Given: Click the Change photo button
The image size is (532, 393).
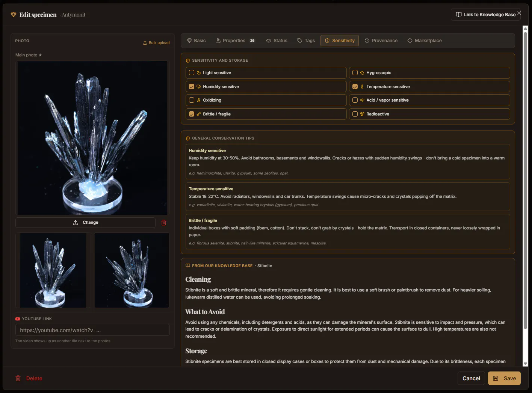Looking at the screenshot, I should pyautogui.click(x=85, y=223).
